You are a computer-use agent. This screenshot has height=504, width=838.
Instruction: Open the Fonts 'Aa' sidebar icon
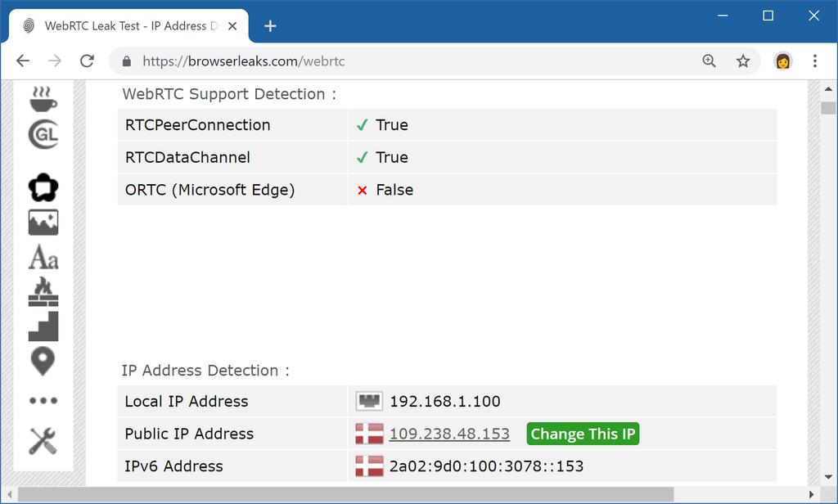43,257
